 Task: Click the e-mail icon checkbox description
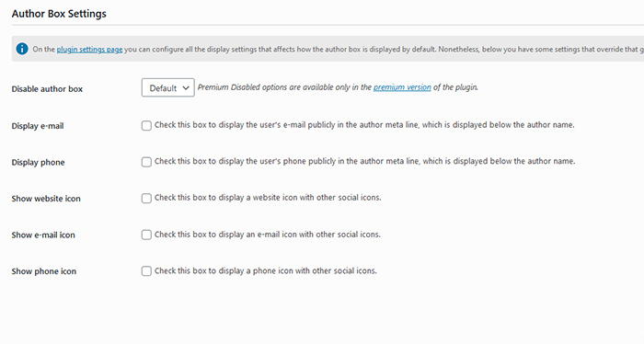click(x=268, y=235)
